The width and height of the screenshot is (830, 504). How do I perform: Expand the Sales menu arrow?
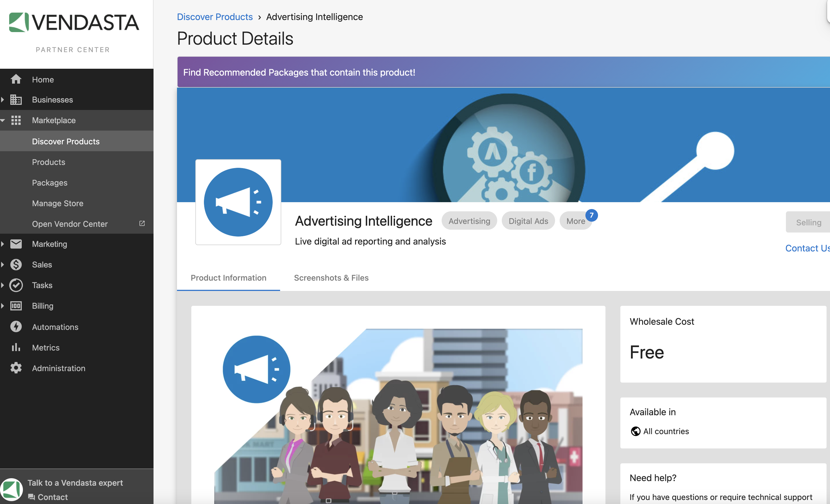3,265
